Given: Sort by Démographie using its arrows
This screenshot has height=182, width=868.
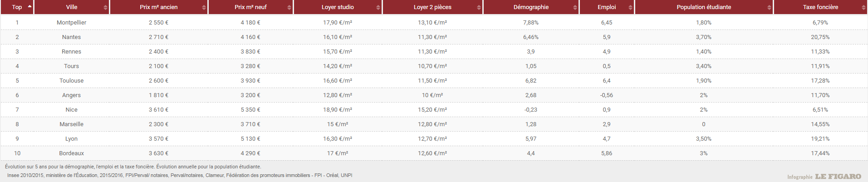Looking at the screenshot, I should (x=575, y=7).
